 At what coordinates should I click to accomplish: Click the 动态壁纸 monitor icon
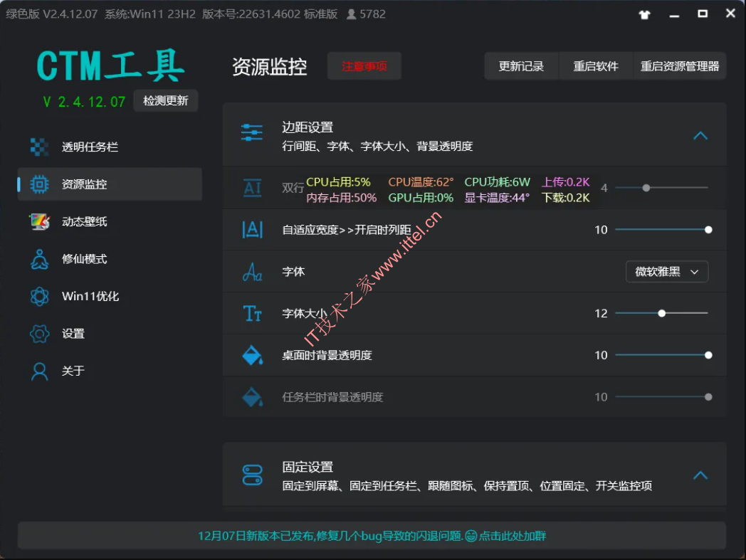tap(39, 221)
